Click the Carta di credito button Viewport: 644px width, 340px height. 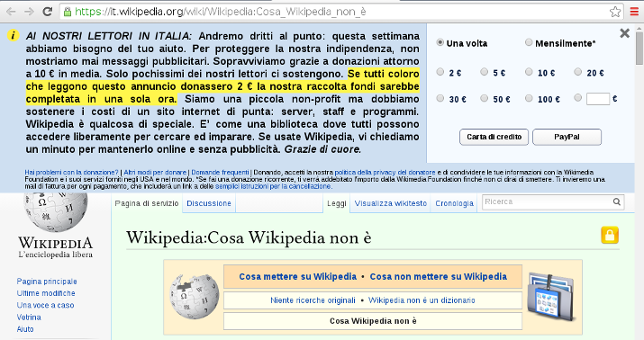coord(494,137)
